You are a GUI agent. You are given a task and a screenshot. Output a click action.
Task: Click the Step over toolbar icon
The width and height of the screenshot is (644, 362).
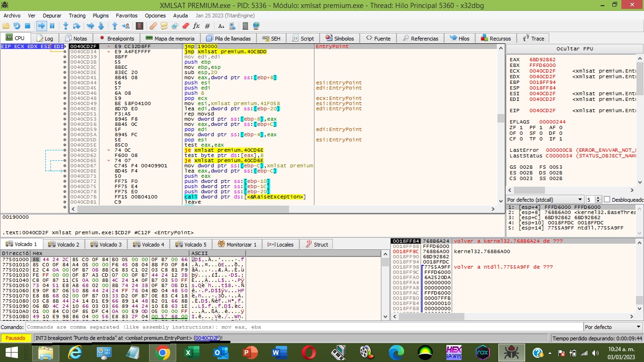[76, 26]
